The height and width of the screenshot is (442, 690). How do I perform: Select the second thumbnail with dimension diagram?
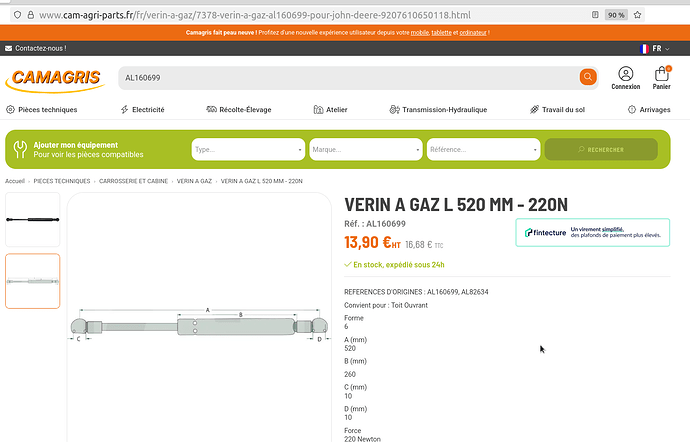33,281
